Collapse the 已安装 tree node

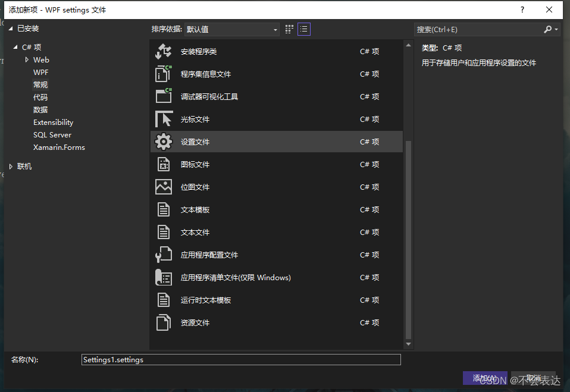click(10, 27)
